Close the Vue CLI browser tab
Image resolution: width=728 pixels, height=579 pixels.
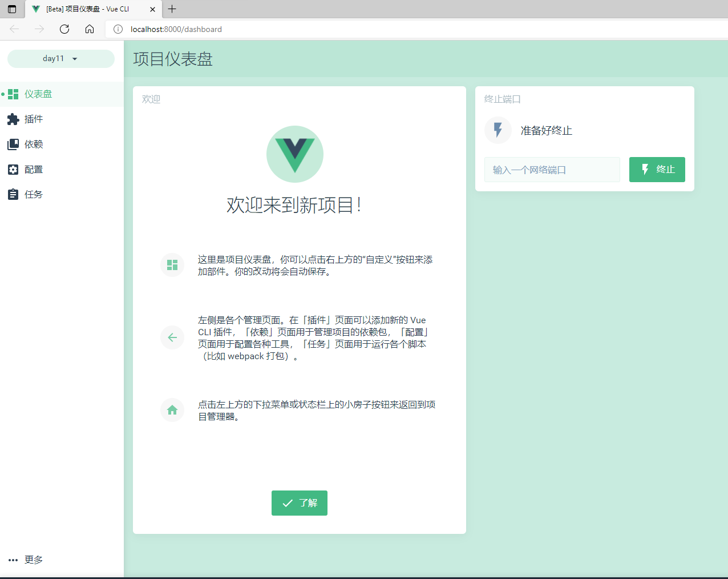coord(152,9)
